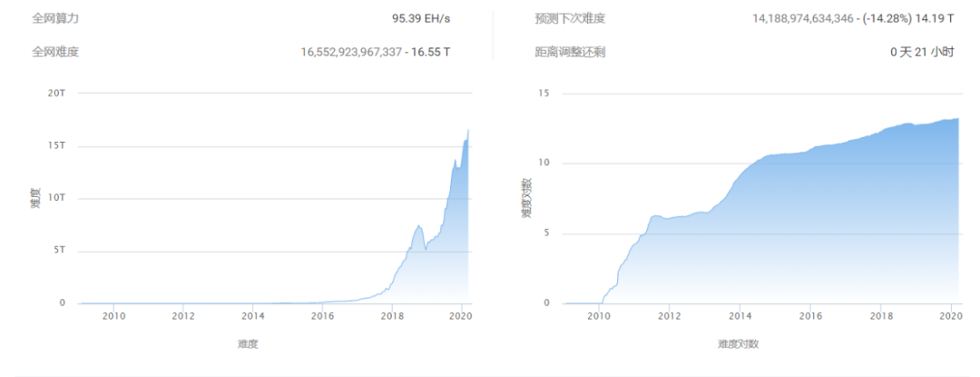Click the 20T axis label
Image resolution: width=980 pixels, height=377 pixels.
pyautogui.click(x=57, y=93)
